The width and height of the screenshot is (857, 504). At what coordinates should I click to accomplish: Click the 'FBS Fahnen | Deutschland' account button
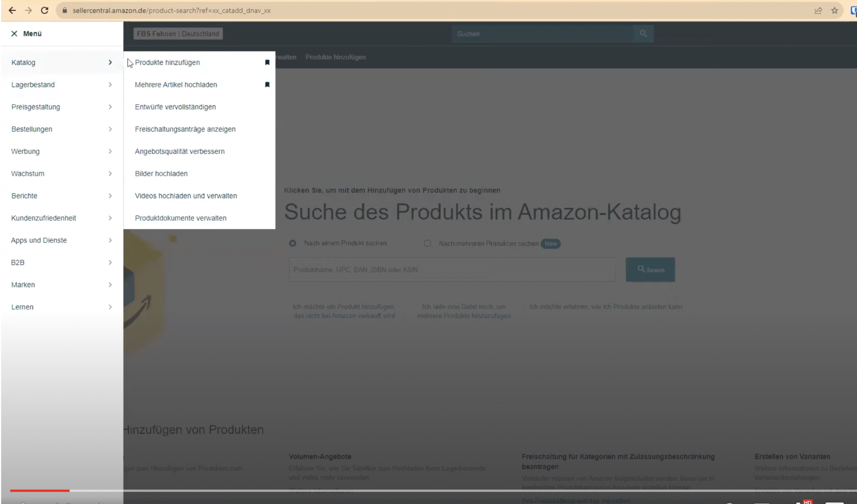178,33
